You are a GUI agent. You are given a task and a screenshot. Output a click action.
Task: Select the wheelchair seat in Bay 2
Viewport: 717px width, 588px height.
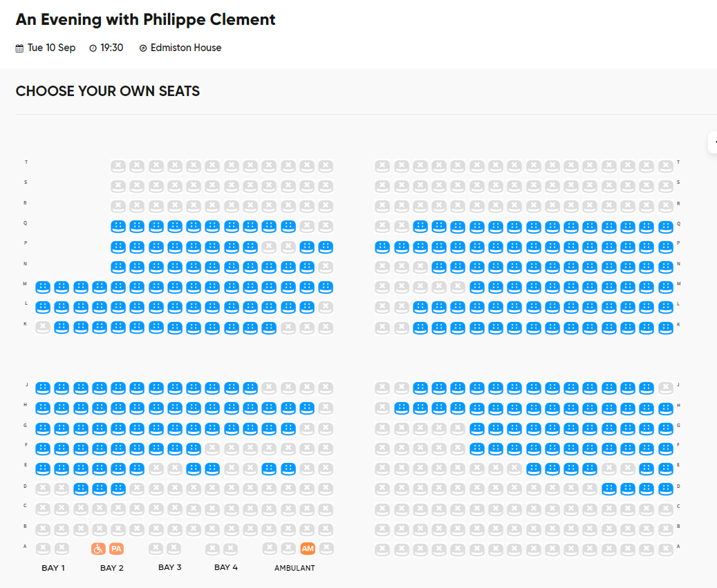coord(98,549)
